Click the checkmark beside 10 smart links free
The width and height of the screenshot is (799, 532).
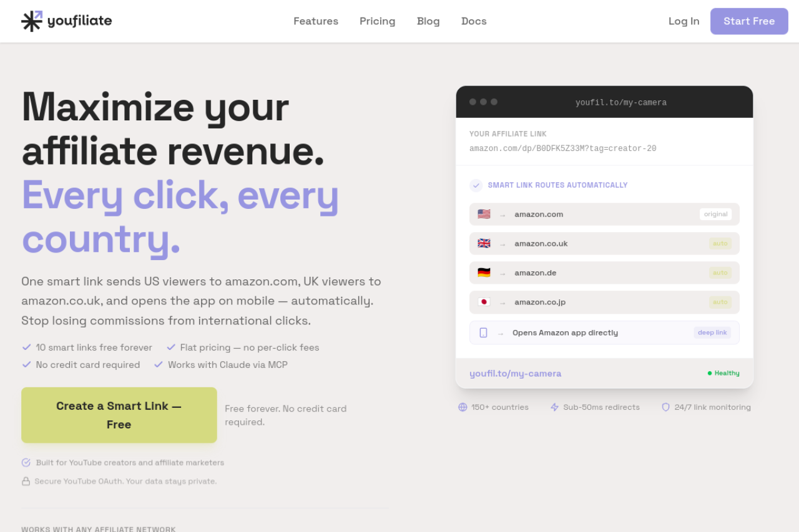26,347
